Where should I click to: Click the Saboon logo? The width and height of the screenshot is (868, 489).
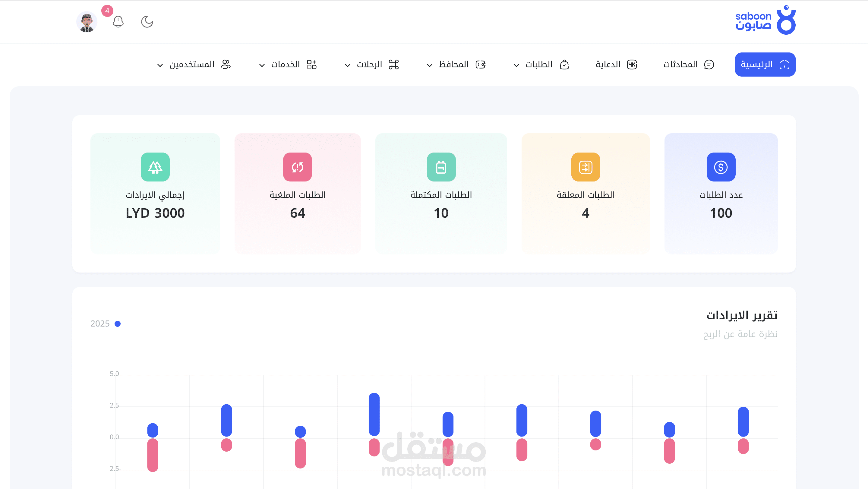click(765, 20)
